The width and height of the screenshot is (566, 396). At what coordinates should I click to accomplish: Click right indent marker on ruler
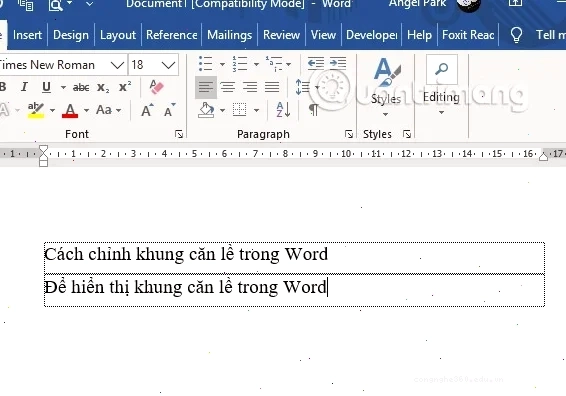point(543,156)
